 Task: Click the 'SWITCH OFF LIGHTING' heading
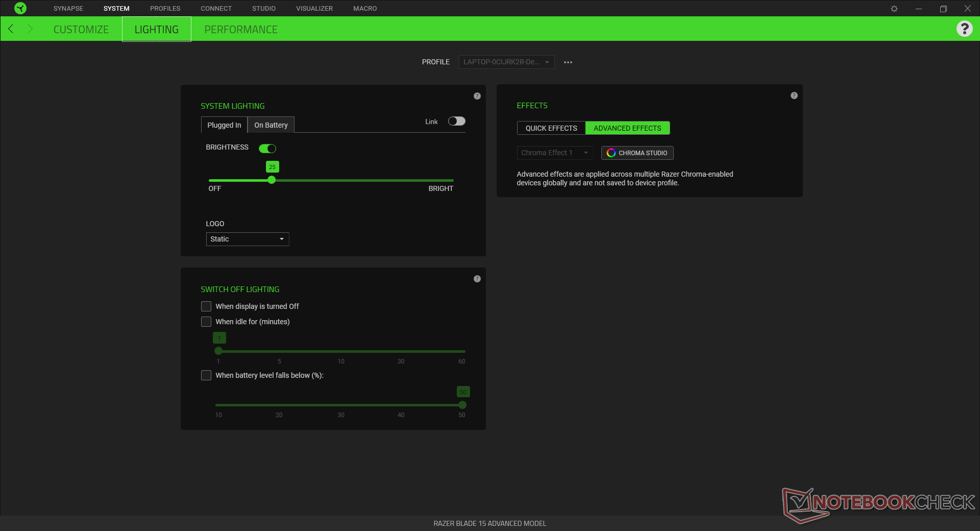point(240,289)
